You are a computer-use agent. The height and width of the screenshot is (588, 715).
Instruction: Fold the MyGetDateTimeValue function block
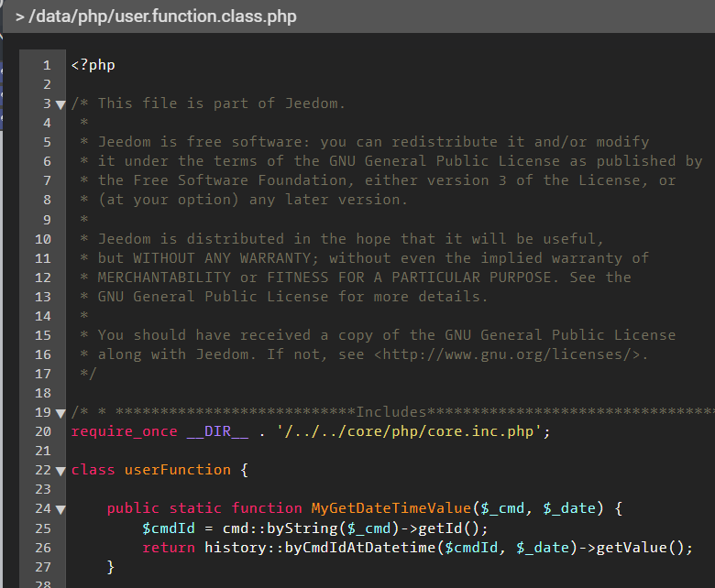click(60, 509)
